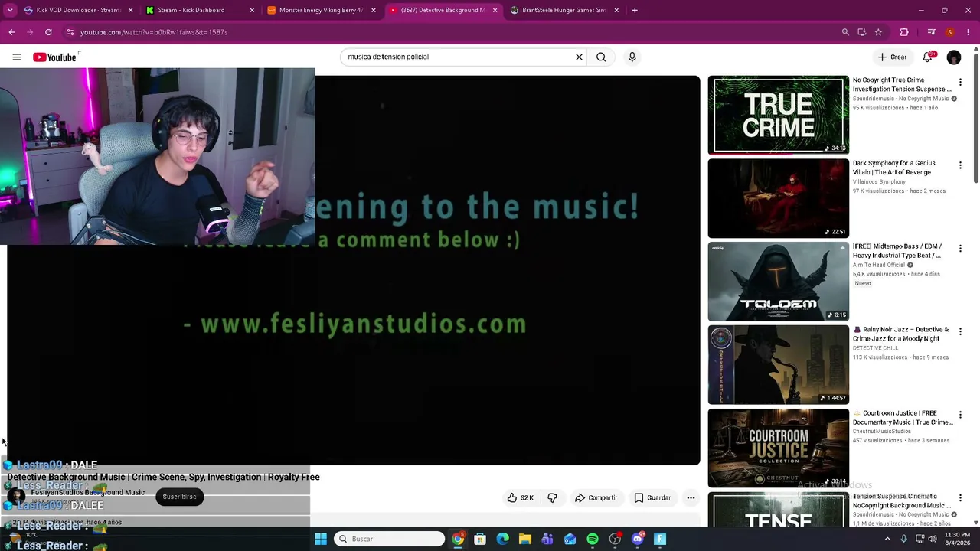Viewport: 980px width, 551px height.
Task: Open options for Midtempo Bass video
Action: pos(960,249)
